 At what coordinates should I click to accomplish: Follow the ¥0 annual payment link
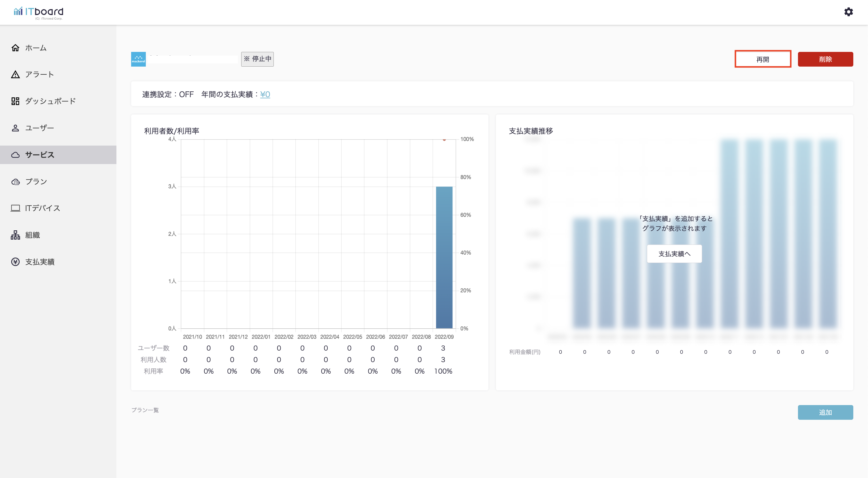265,94
